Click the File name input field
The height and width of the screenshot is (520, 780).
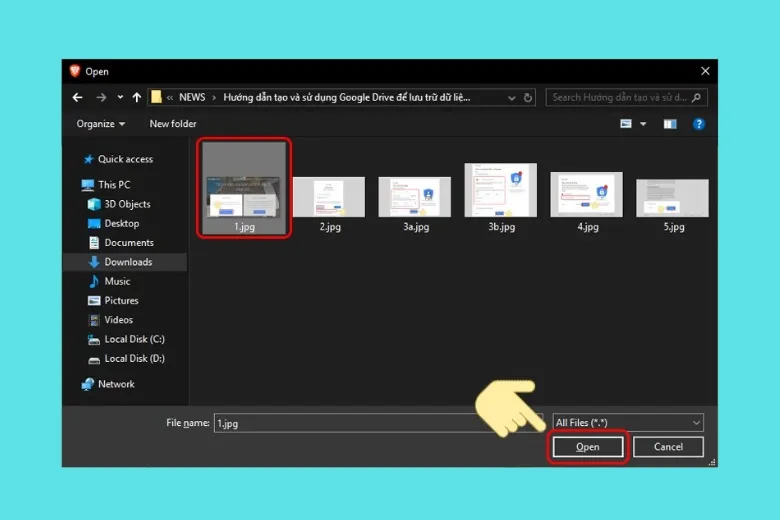click(378, 423)
